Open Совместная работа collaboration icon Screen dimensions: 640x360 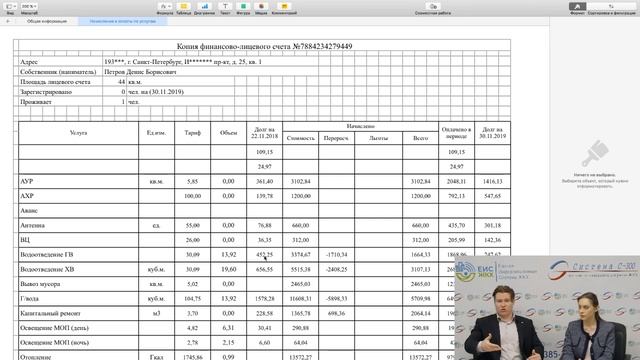click(x=433, y=7)
